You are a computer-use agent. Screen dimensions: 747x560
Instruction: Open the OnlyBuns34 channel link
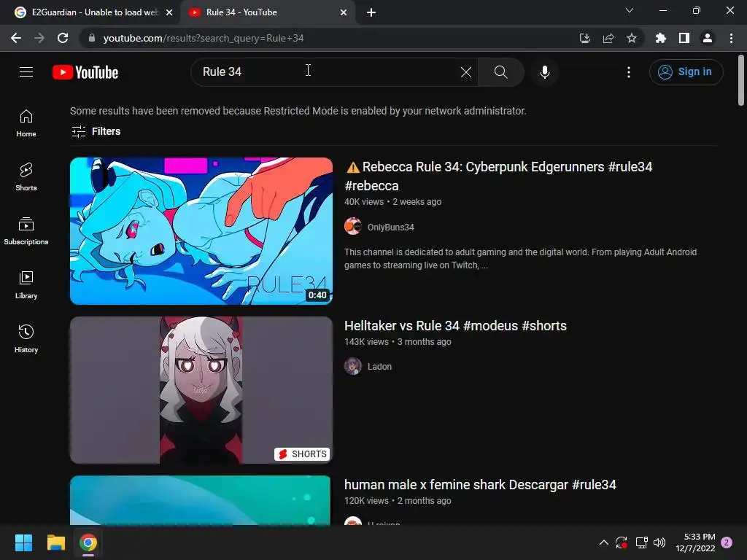(391, 227)
